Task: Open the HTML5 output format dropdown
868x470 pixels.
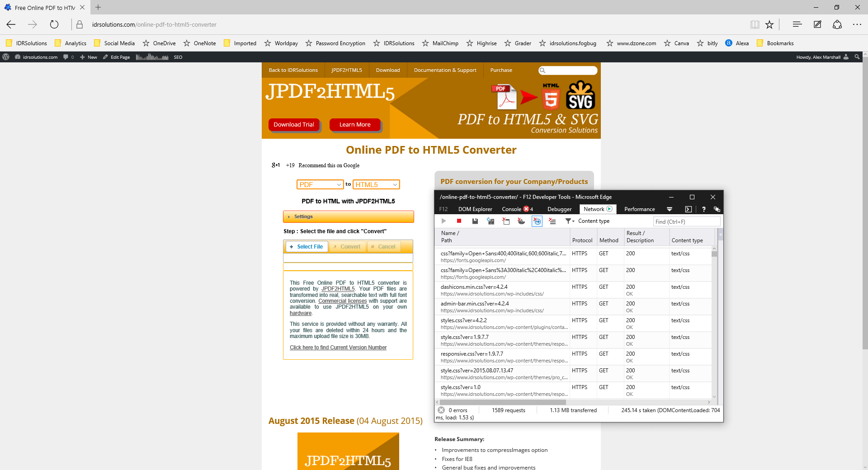Action: coord(376,184)
